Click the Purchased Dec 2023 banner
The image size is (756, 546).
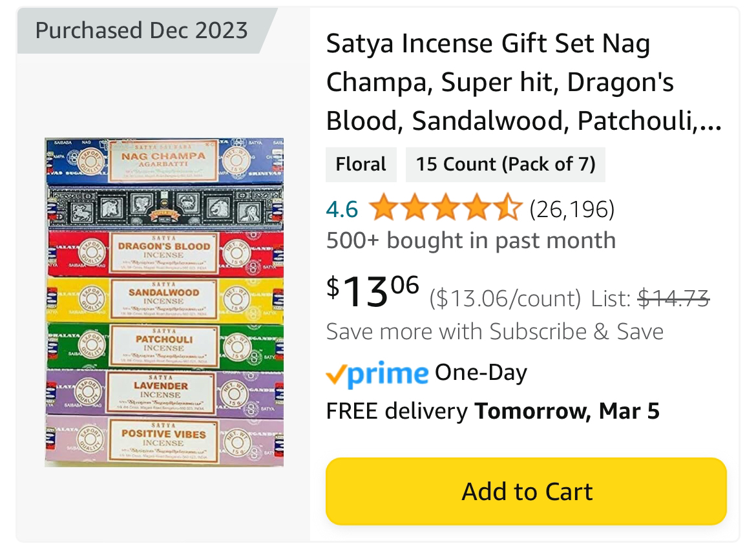point(142,30)
